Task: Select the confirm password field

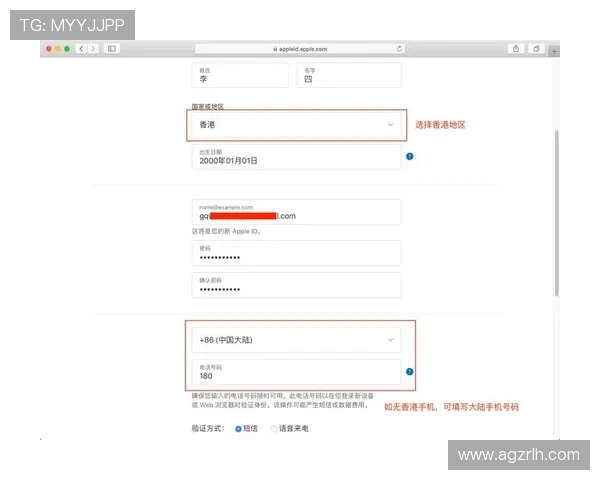Action: tap(297, 284)
